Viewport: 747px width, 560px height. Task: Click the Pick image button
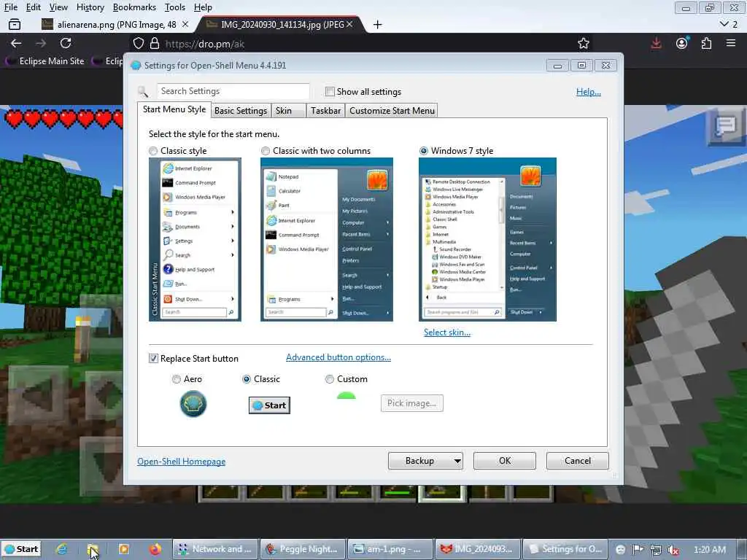pyautogui.click(x=411, y=403)
